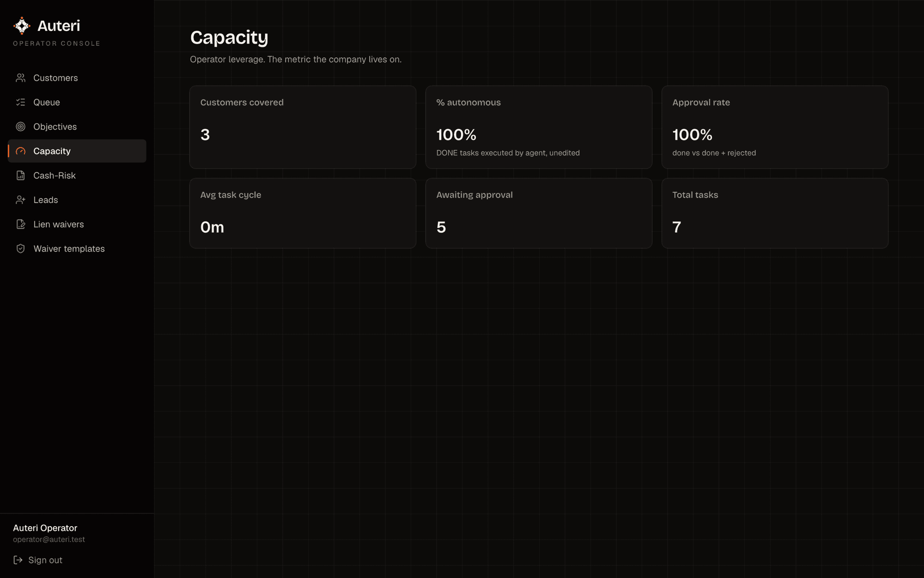Click the Auteri brand name
Image resolution: width=924 pixels, height=578 pixels.
tap(59, 26)
